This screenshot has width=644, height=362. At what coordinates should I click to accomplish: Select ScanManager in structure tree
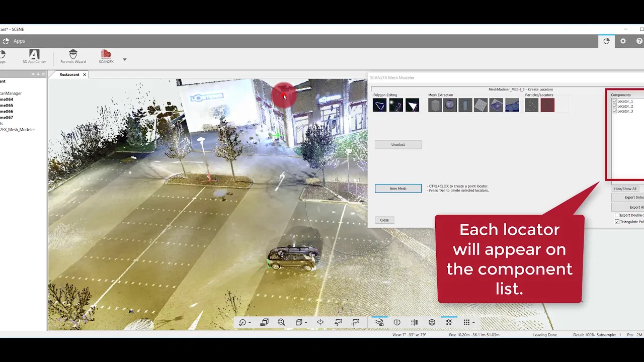[x=11, y=94]
